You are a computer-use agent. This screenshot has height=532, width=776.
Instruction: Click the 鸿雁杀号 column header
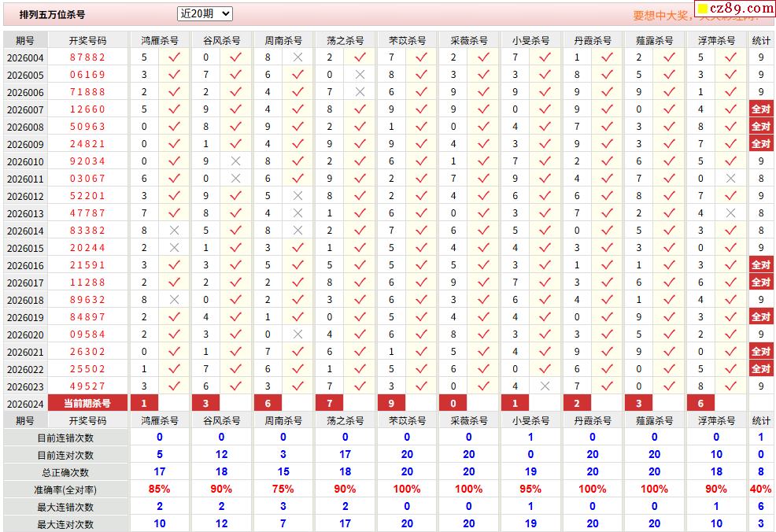[159, 41]
